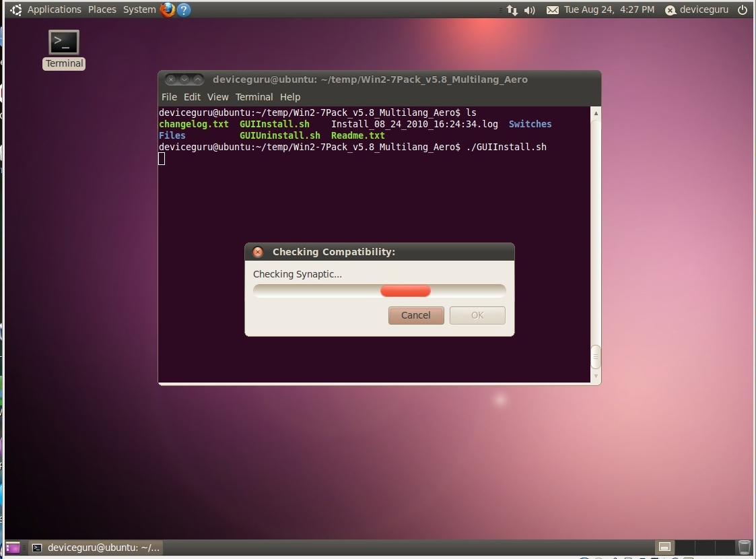Viewport: 756px width, 559px height.
Task: Click GUIUninstall.sh in the terminal listing
Action: [280, 135]
